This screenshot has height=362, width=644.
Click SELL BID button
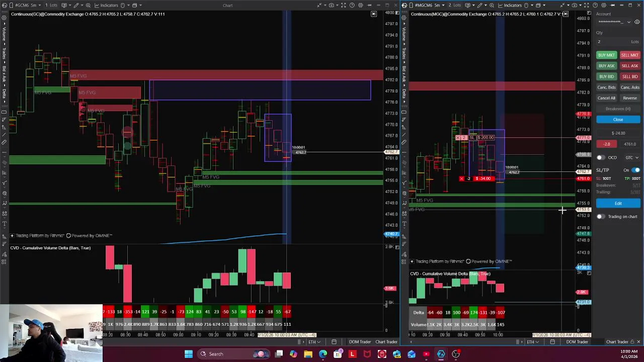pos(629,76)
